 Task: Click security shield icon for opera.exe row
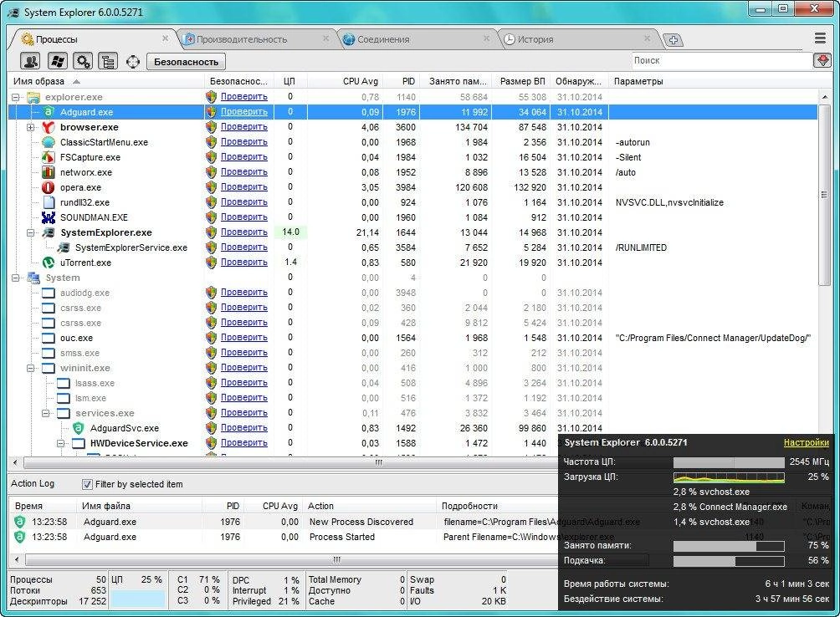pos(211,187)
